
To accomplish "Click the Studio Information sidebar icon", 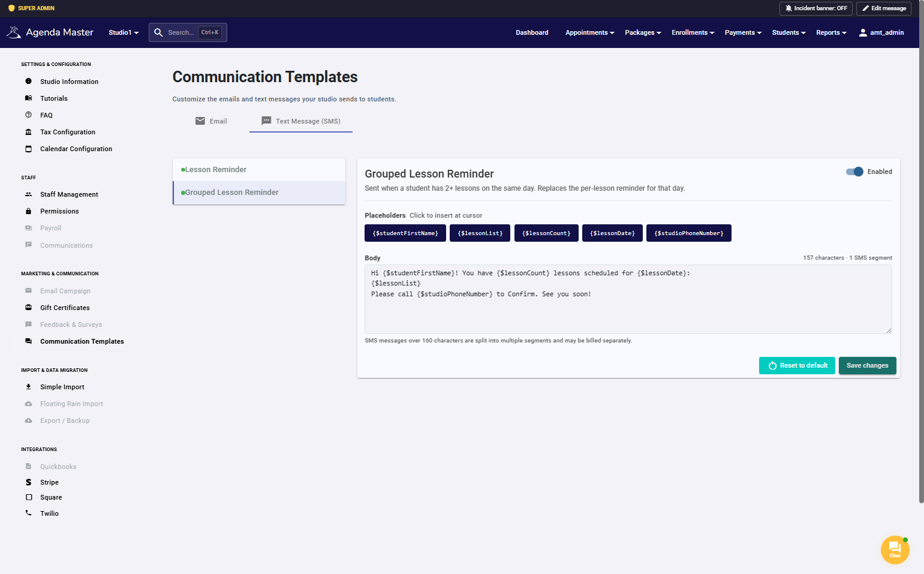I will click(x=28, y=81).
